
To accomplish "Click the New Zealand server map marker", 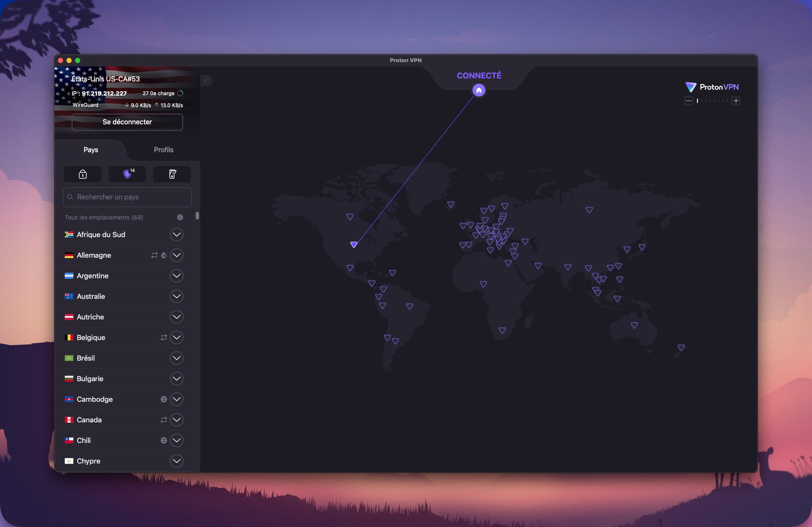I will point(681,347).
